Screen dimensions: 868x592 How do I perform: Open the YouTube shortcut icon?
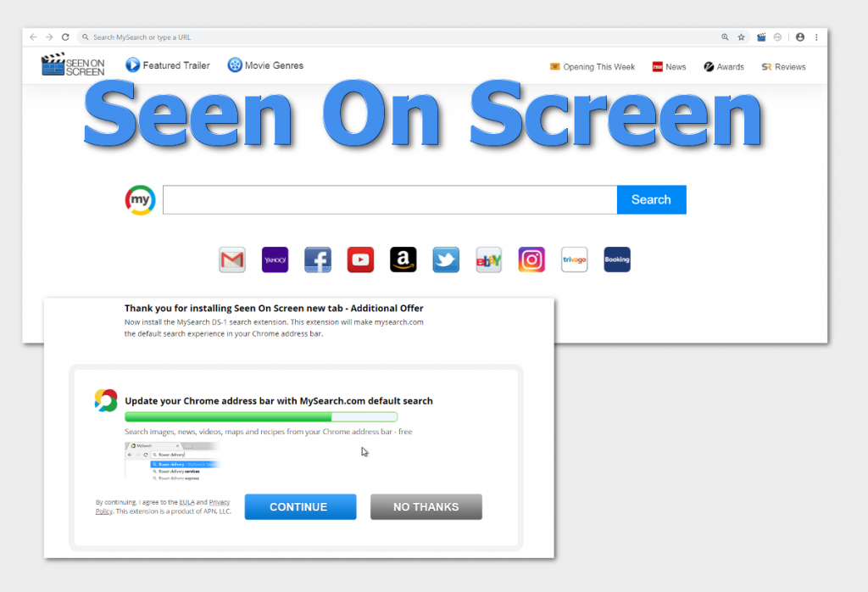point(360,260)
